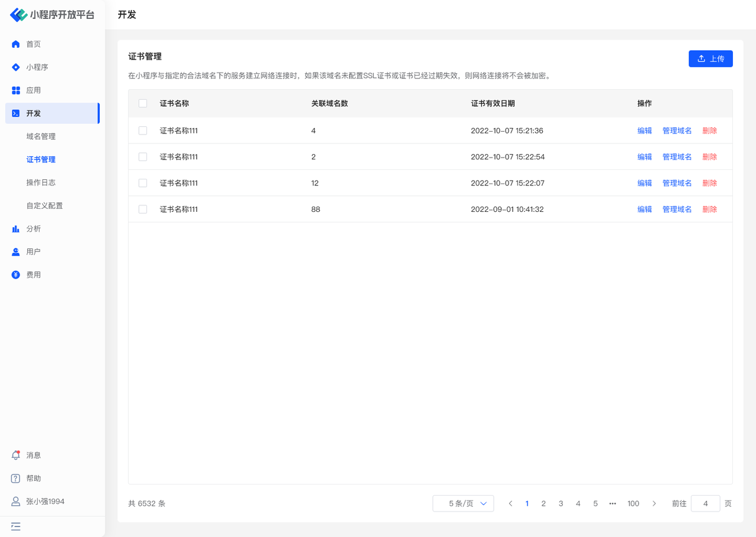Go to next page with right chevron
This screenshot has height=537, width=756.
point(654,503)
